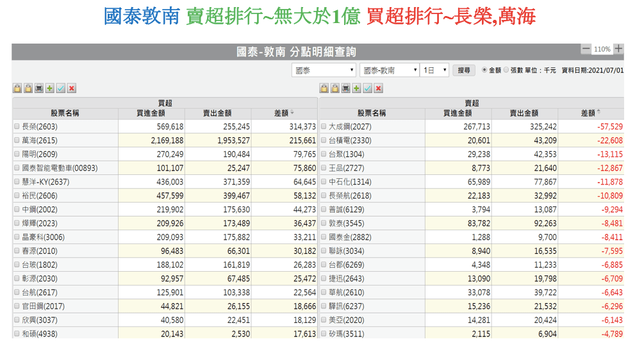The height and width of the screenshot is (355, 644).
Task: Click the red X icon in left toolbar
Action: 72,88
